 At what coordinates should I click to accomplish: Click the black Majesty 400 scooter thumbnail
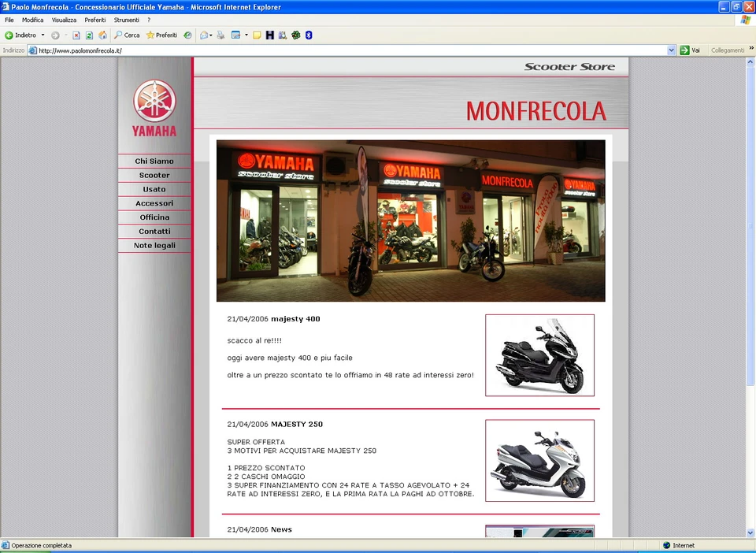tap(539, 355)
